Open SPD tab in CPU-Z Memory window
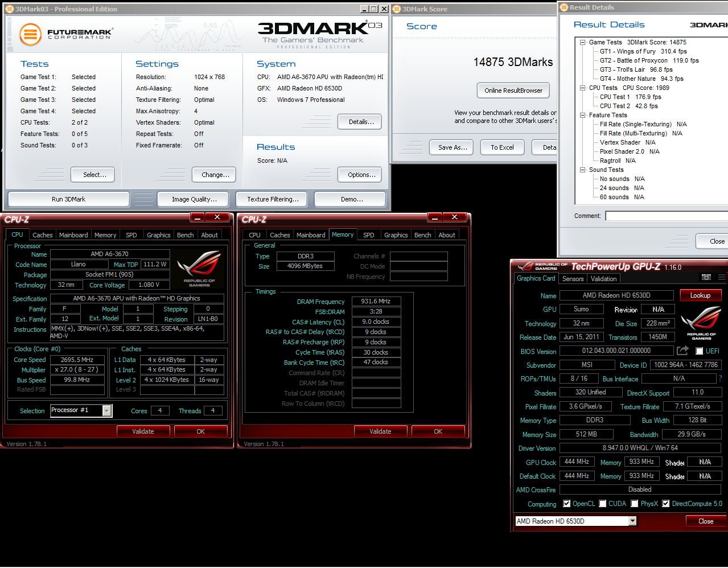The width and height of the screenshot is (728, 568). pos(369,235)
